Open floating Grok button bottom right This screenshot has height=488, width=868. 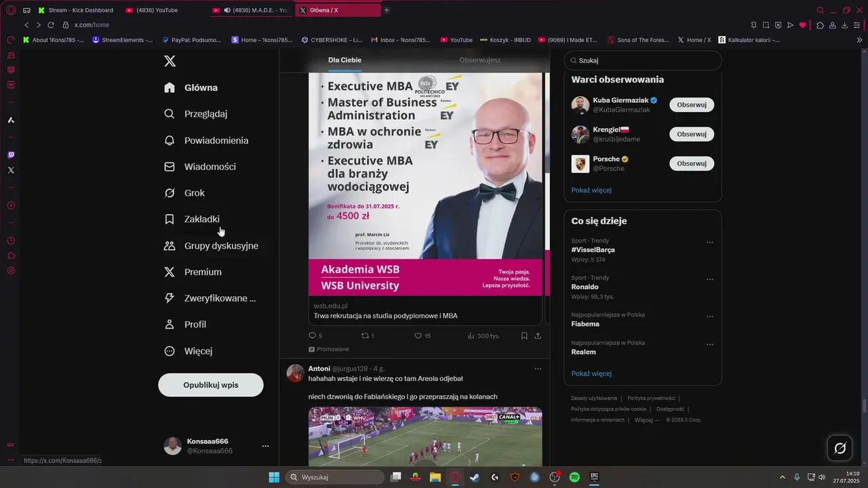[x=840, y=448]
